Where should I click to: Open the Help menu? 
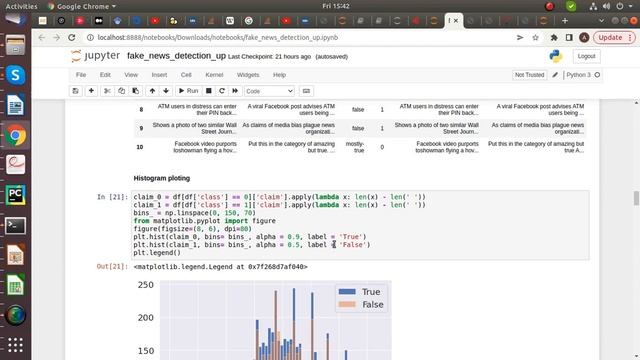(x=279, y=75)
